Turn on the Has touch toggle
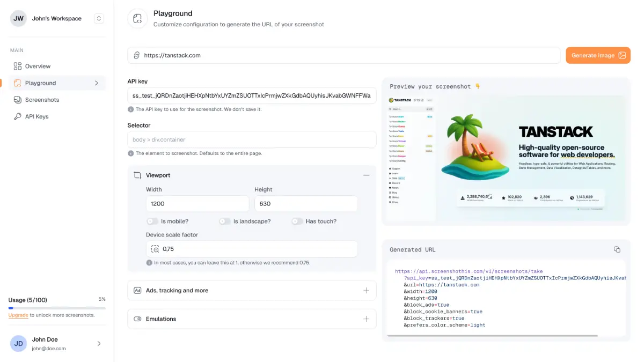Image resolution: width=644 pixels, height=362 pixels. [x=297, y=221]
